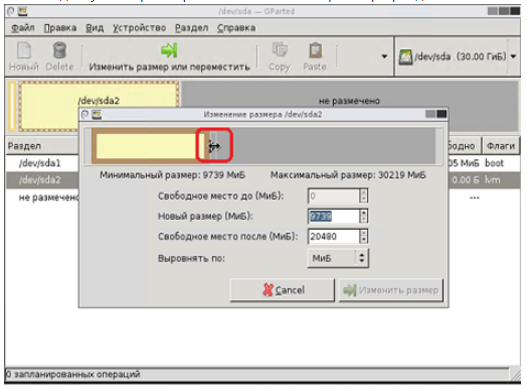
Task: Click the Свободное место после spinner arrows
Action: pyautogui.click(x=363, y=236)
